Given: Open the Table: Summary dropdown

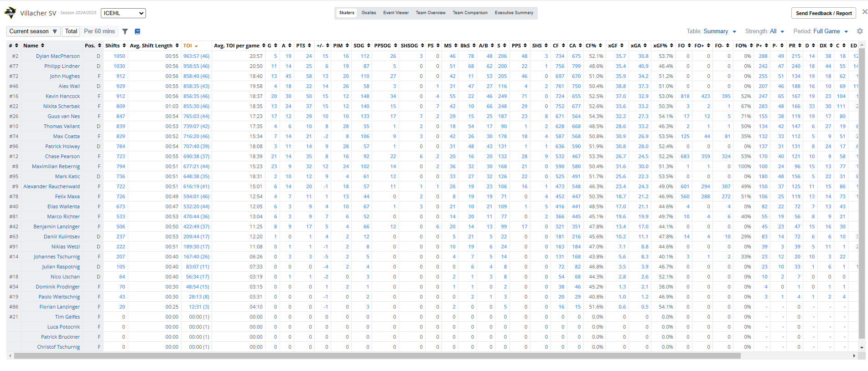Looking at the screenshot, I should (711, 31).
